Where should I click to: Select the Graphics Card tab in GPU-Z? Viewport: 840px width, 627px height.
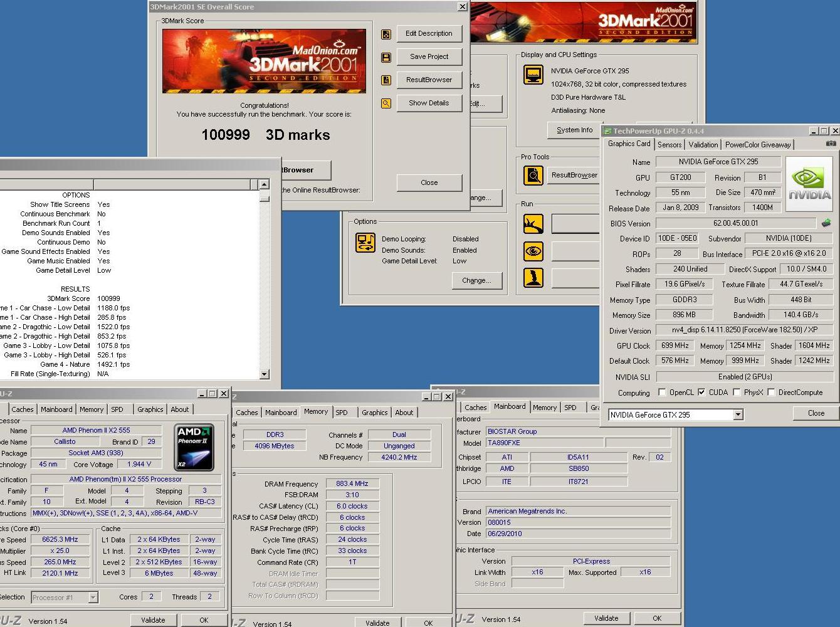(x=629, y=144)
